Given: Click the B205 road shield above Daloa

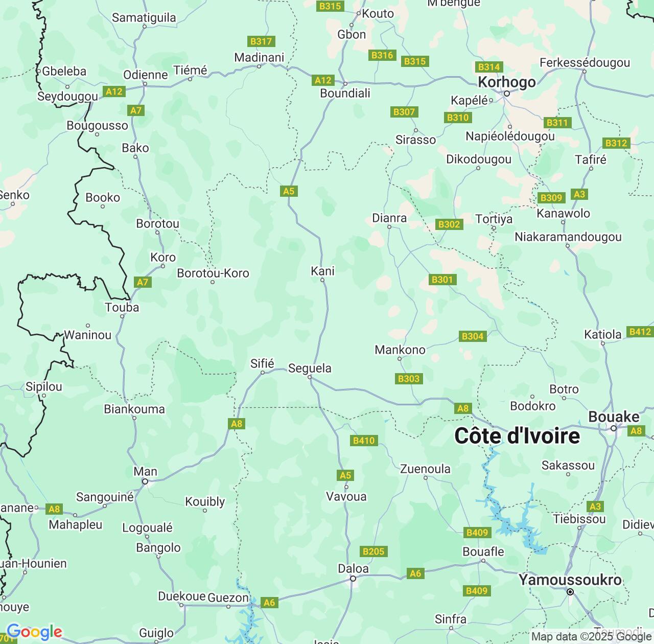Looking at the screenshot, I should click(x=373, y=551).
